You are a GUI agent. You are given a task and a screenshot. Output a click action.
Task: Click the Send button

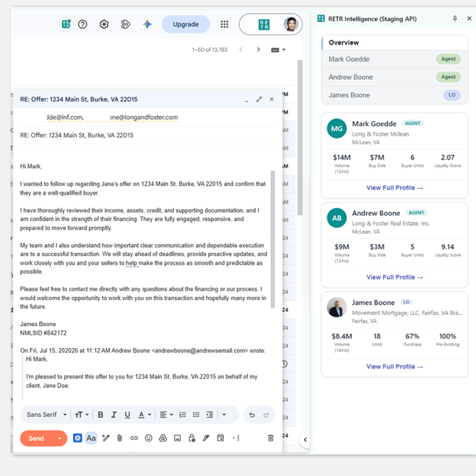coord(36,438)
